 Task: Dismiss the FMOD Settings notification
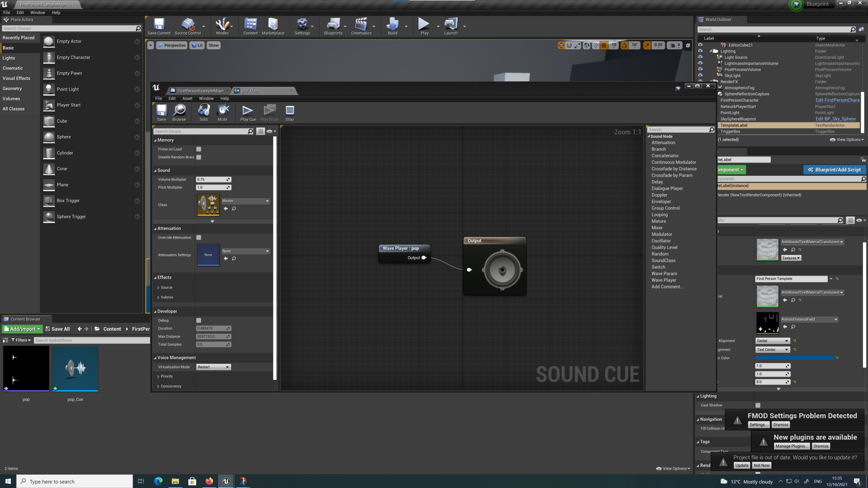(780, 424)
